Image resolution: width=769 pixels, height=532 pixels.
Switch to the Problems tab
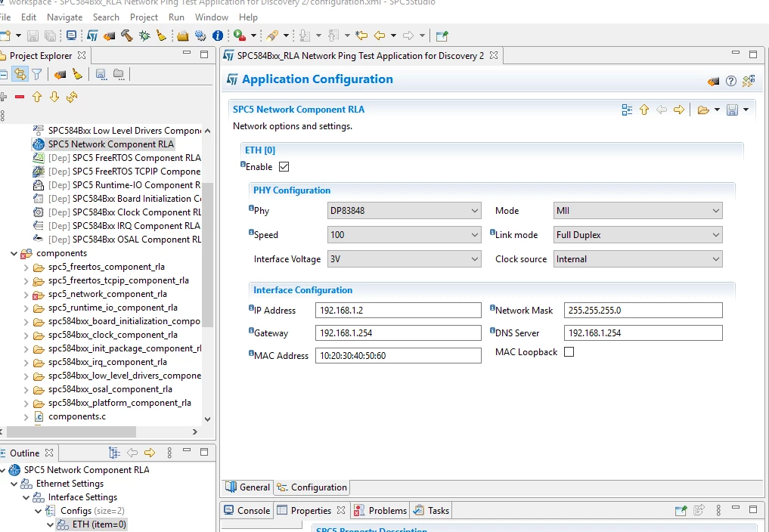coord(380,510)
